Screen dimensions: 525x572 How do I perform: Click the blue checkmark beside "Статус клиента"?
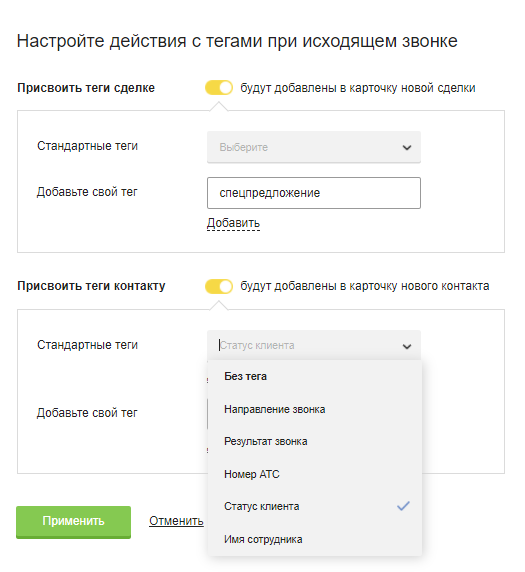403,506
